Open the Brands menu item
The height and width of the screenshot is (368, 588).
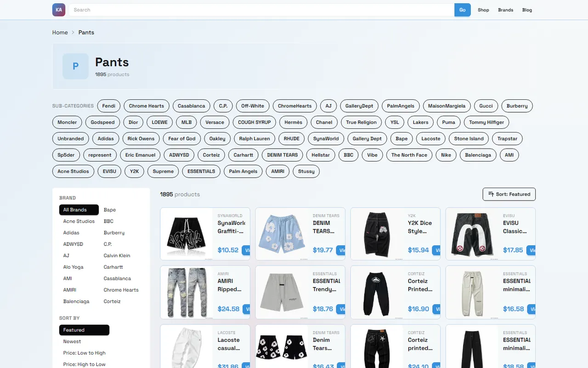(505, 10)
